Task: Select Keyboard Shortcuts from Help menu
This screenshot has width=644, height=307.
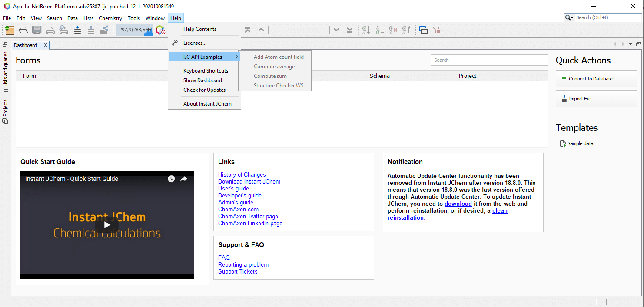Action: [206, 71]
